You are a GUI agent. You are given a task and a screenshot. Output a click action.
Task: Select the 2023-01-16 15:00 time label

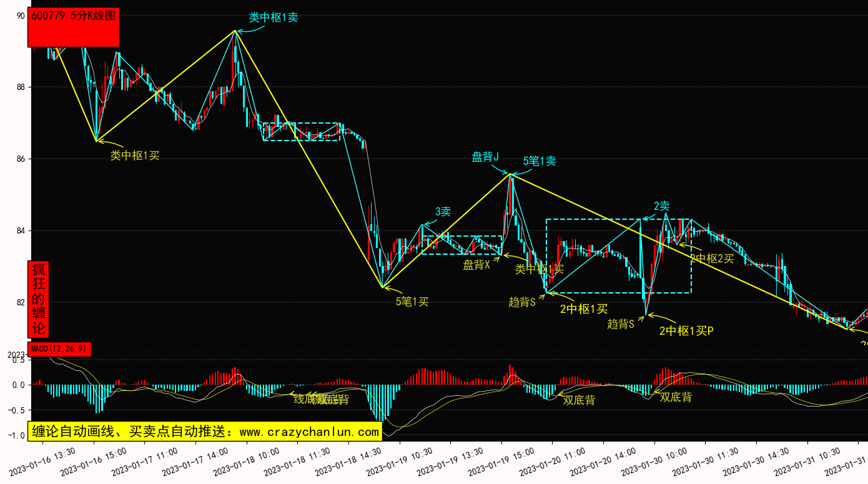click(x=94, y=461)
